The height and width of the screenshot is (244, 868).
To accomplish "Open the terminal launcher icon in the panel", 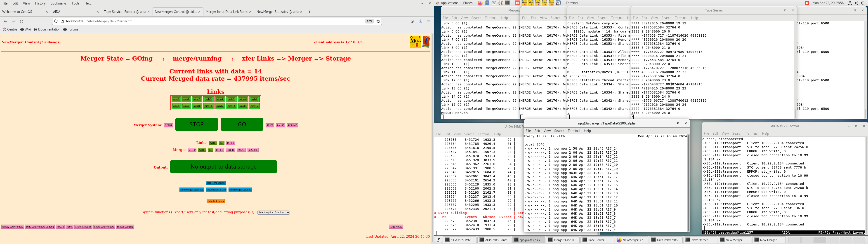I will (507, 3).
